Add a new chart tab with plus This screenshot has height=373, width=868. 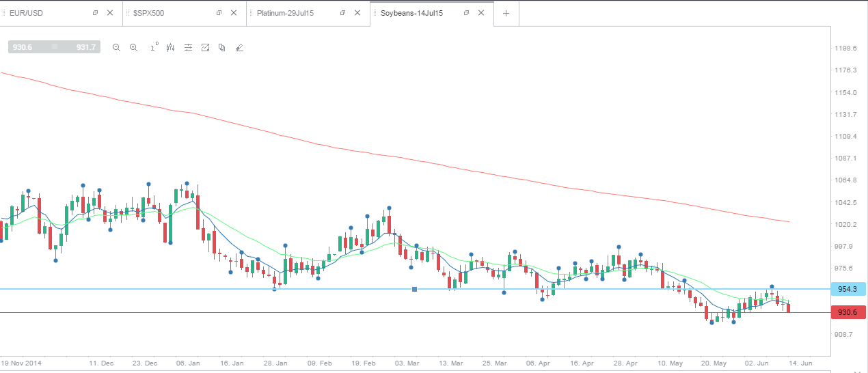pos(506,13)
